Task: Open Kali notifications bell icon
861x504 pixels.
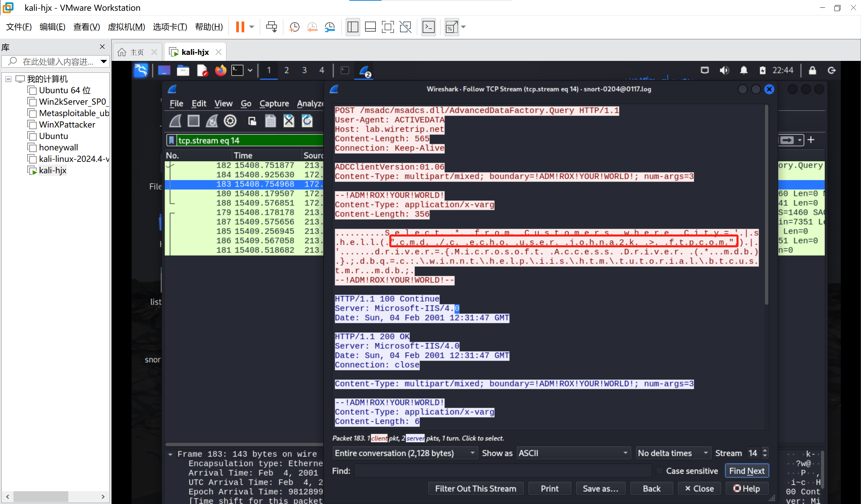Action: [x=744, y=70]
